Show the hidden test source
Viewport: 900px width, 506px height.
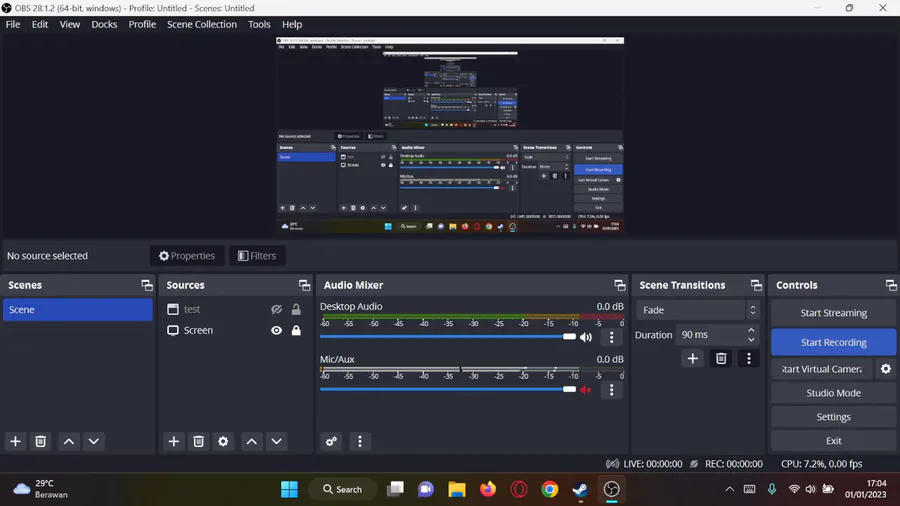[x=277, y=309]
